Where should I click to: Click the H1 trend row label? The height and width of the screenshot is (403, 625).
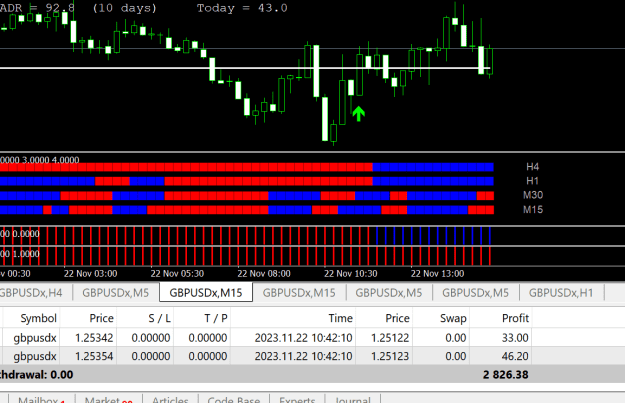pos(533,181)
